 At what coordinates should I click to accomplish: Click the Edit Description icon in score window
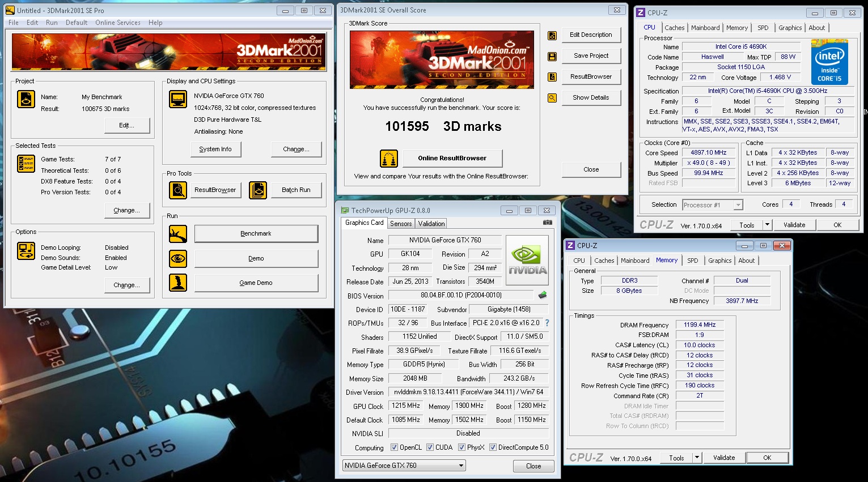click(x=552, y=36)
